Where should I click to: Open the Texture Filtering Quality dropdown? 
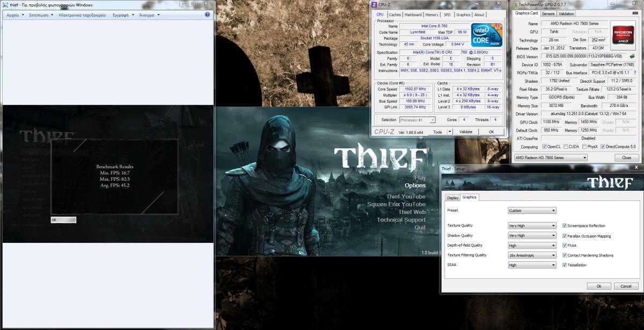click(x=532, y=255)
